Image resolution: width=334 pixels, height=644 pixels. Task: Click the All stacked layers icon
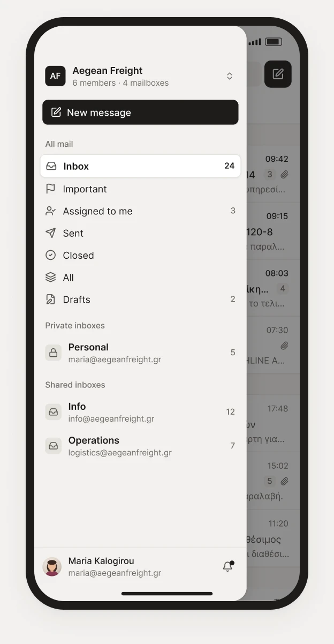pyautogui.click(x=50, y=278)
